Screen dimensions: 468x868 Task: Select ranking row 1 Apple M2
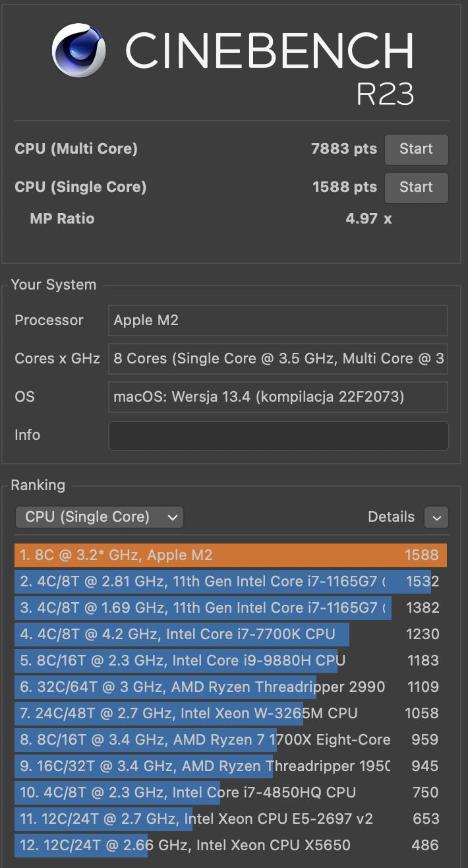coord(231,555)
